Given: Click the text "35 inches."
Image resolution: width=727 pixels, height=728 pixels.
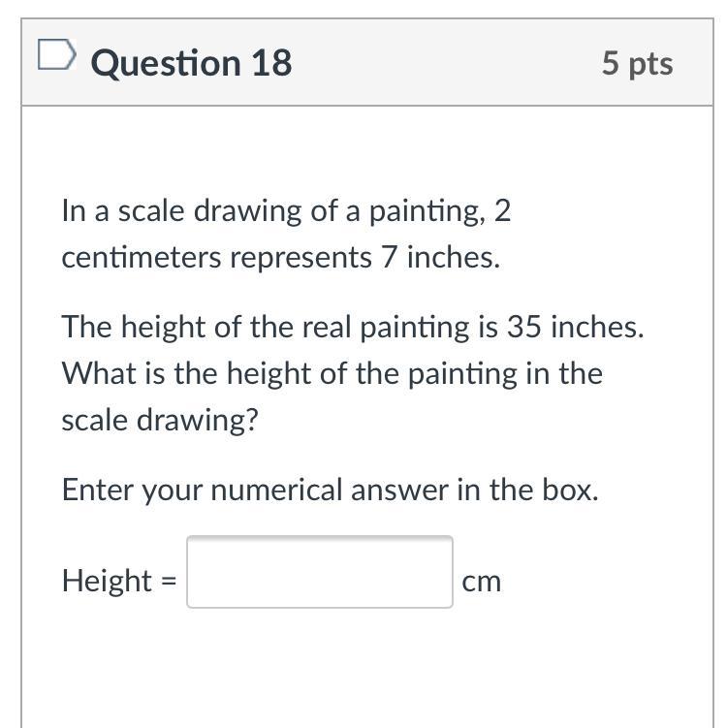Looking at the screenshot, I should coord(575,327).
